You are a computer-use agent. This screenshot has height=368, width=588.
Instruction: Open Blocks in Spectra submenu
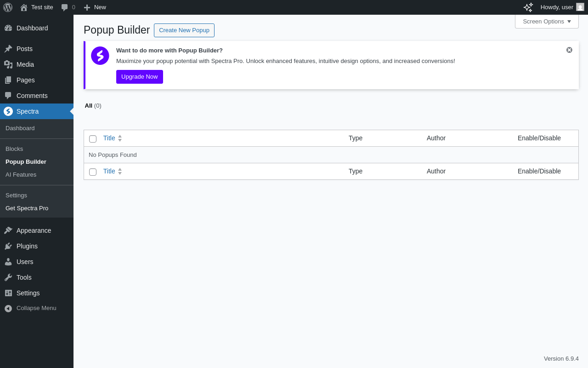tap(14, 149)
